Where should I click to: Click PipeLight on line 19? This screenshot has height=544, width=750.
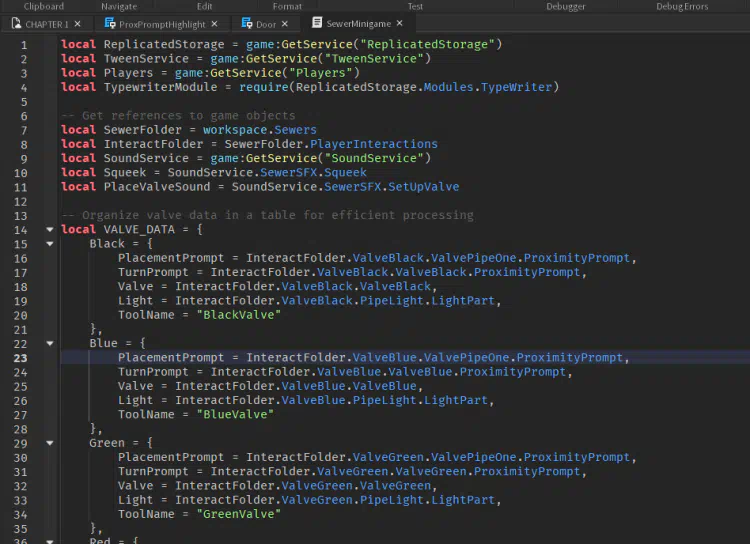(391, 300)
